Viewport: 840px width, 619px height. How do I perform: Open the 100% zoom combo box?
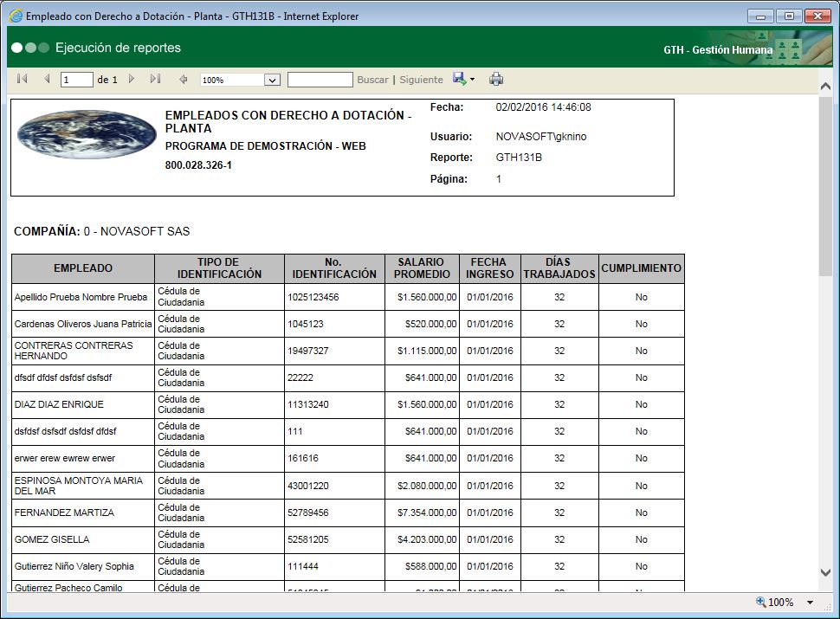pos(240,80)
